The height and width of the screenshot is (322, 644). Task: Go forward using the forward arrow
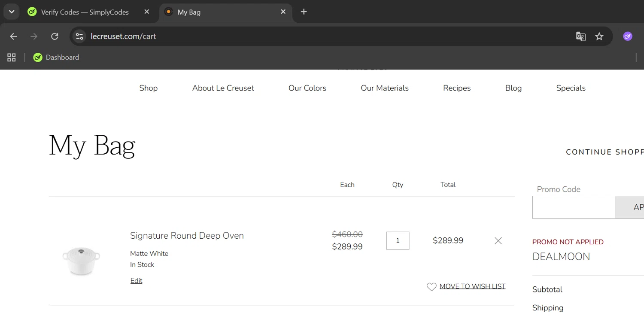[34, 36]
